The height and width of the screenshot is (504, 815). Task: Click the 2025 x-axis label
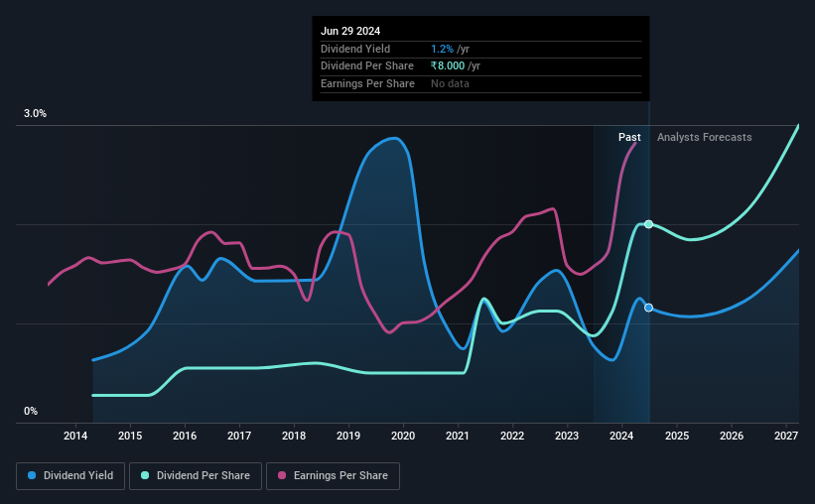(677, 436)
